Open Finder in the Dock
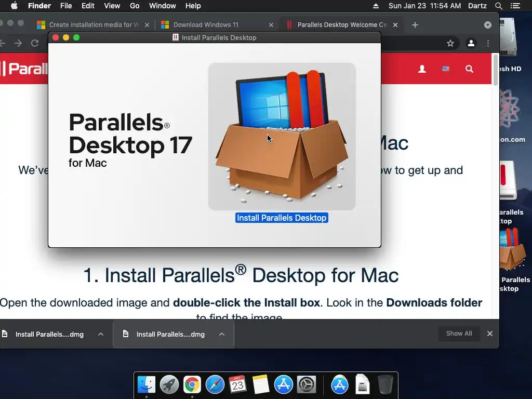532x399 pixels. (x=146, y=385)
